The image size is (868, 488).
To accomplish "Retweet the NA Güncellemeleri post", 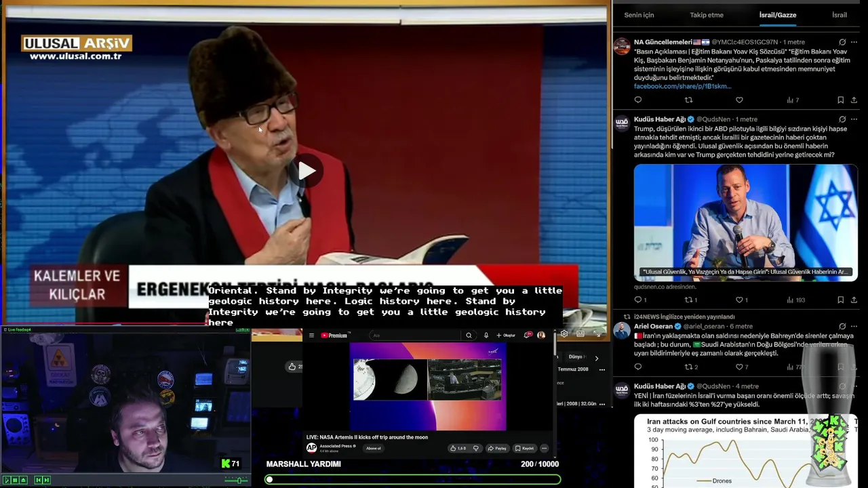I will pos(689,100).
